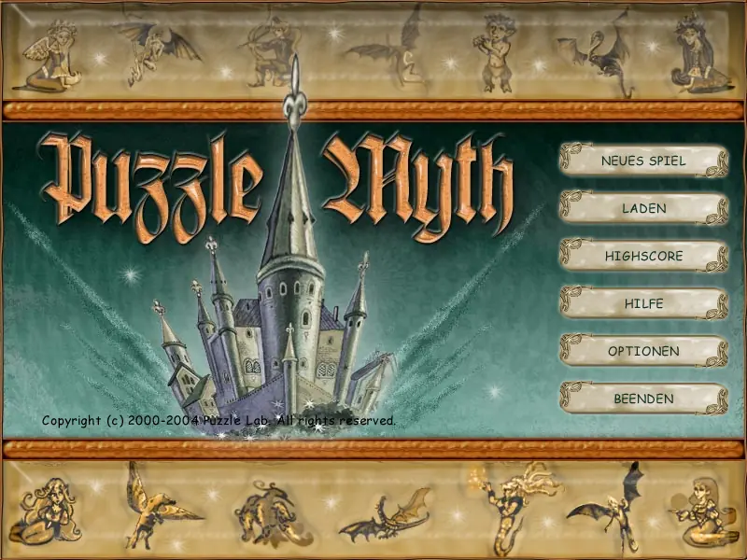
Task: Open the OPTIONEN settings
Action: [x=643, y=351]
